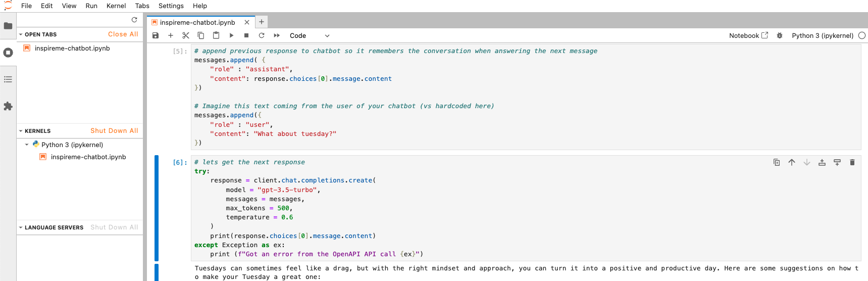Click the JupyterLab logo icon
Screen dimensions: 868x281
click(8, 6)
